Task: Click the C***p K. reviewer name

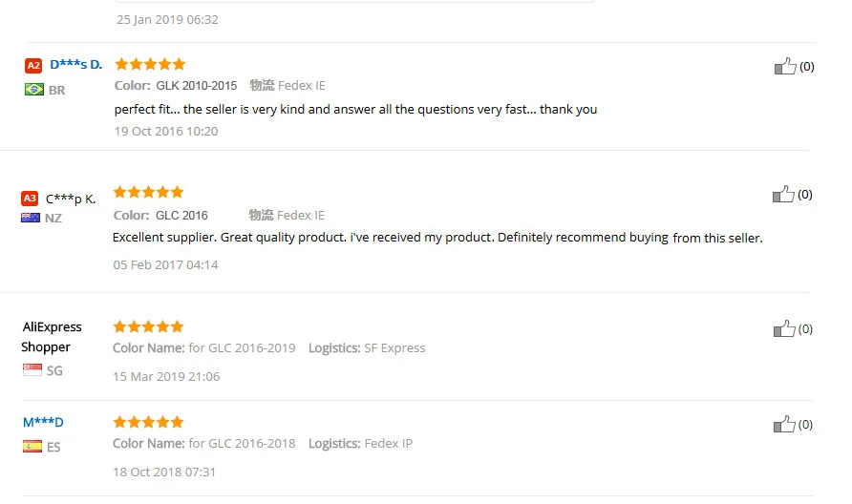Action: click(71, 199)
